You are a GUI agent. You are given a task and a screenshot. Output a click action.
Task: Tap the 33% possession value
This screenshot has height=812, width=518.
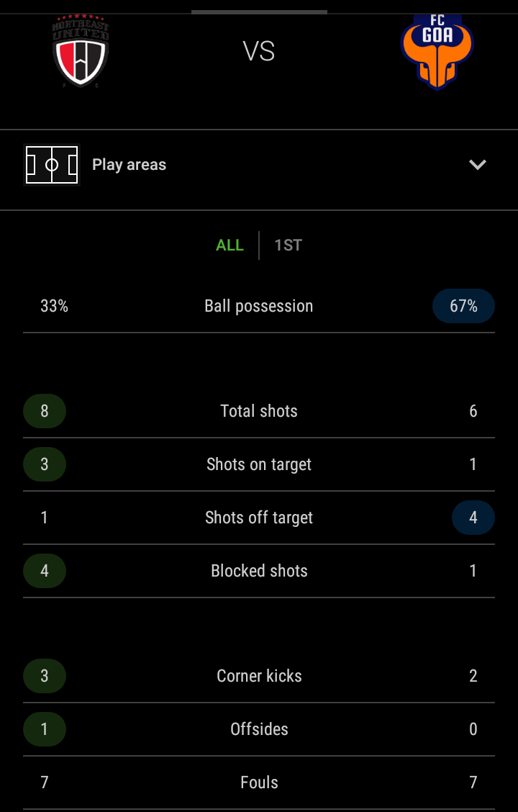(55, 306)
